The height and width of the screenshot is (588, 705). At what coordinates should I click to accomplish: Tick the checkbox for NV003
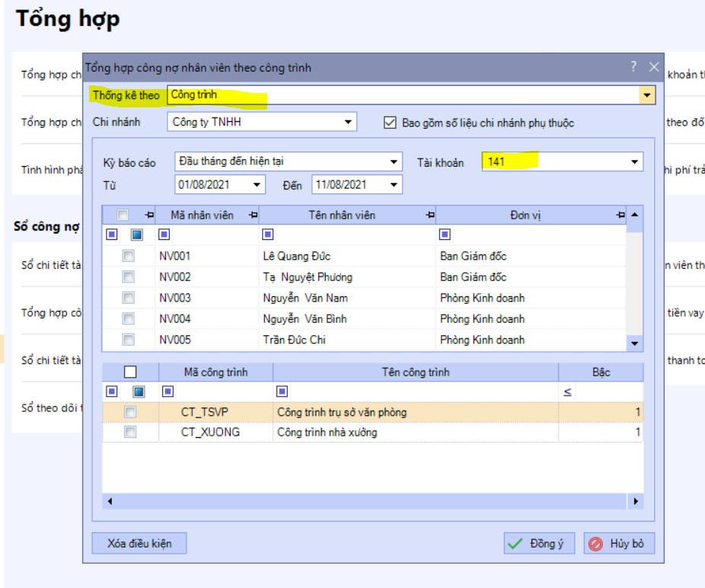click(128, 298)
